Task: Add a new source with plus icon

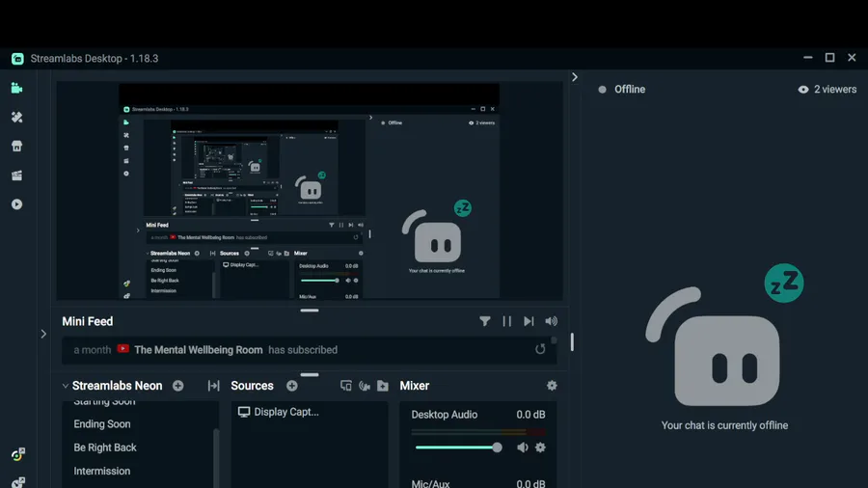Action: [291, 386]
